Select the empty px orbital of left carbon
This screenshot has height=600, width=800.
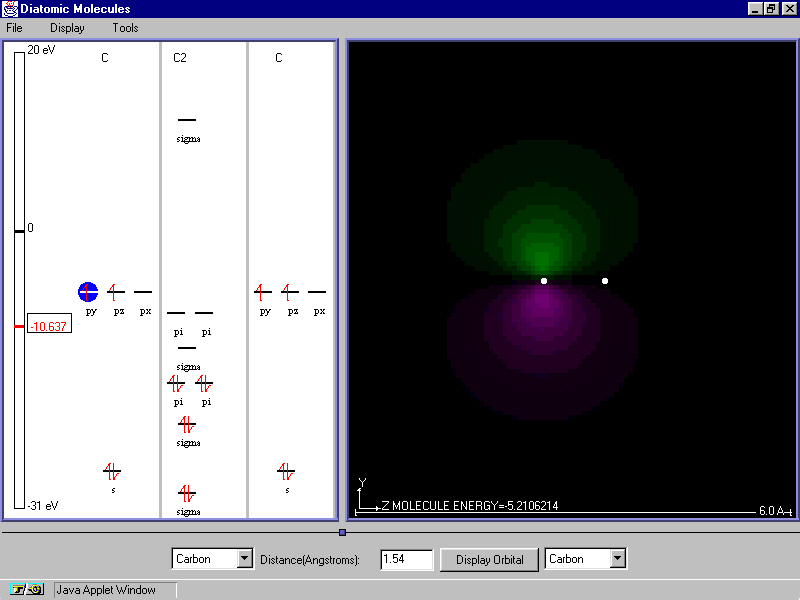point(143,292)
